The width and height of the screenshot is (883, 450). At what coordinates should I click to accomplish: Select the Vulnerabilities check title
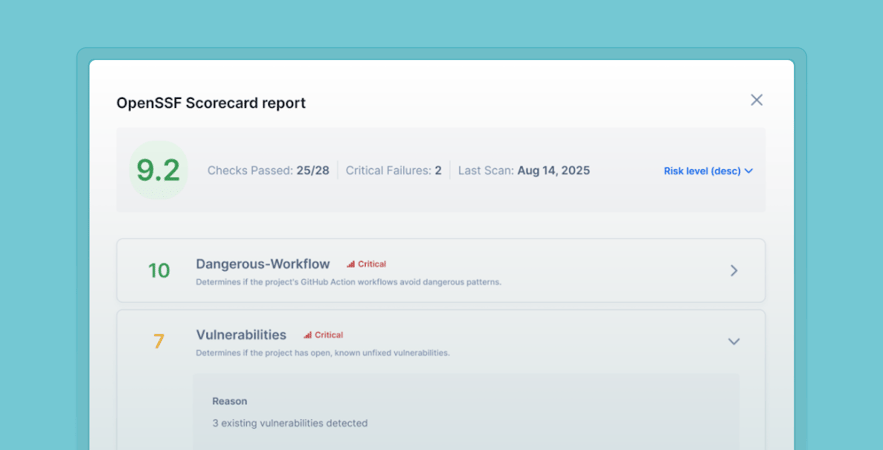pos(241,335)
